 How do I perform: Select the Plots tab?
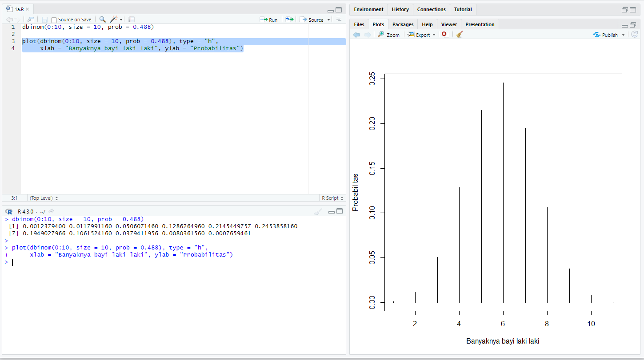(378, 24)
